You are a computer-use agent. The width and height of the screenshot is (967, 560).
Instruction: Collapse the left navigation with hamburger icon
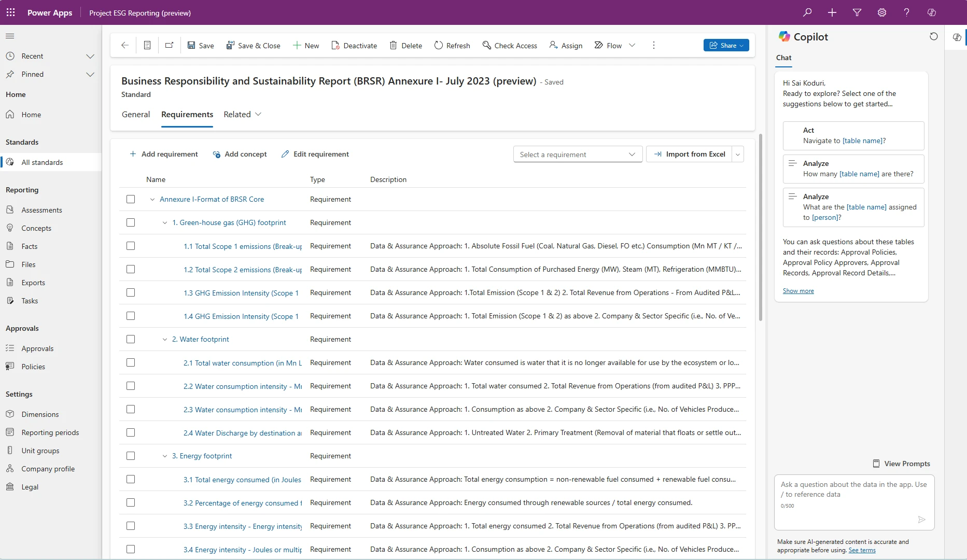[x=10, y=36]
